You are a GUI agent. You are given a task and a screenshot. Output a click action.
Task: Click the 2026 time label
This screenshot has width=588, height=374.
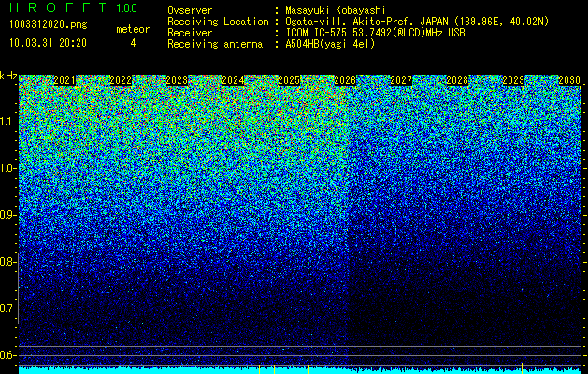pyautogui.click(x=345, y=80)
